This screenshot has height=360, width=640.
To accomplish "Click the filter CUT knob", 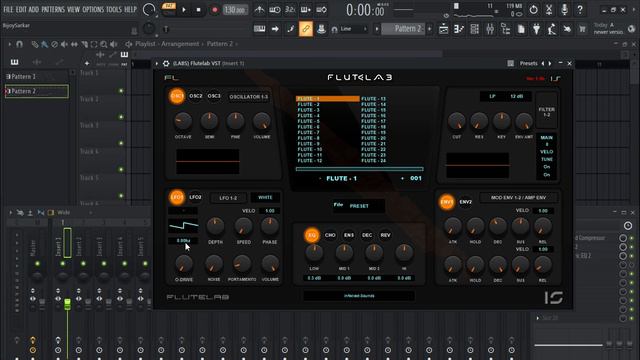I will [456, 121].
